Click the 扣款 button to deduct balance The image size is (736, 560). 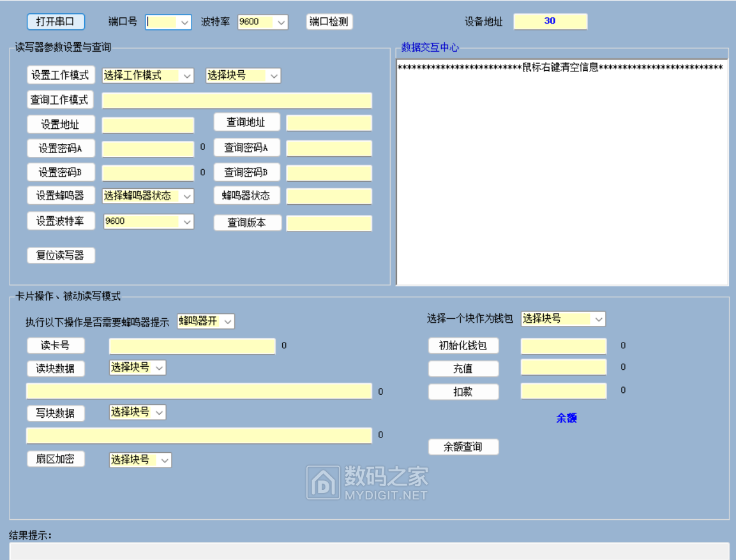coord(463,391)
